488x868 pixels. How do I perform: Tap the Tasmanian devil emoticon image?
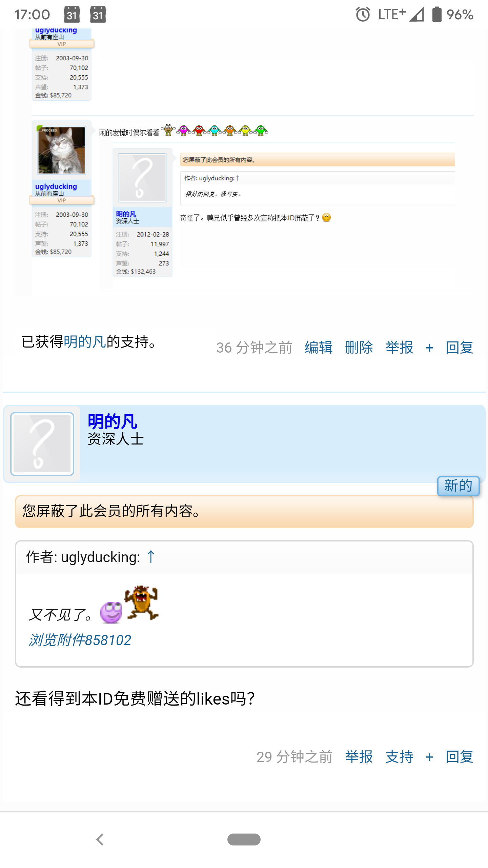click(x=141, y=603)
